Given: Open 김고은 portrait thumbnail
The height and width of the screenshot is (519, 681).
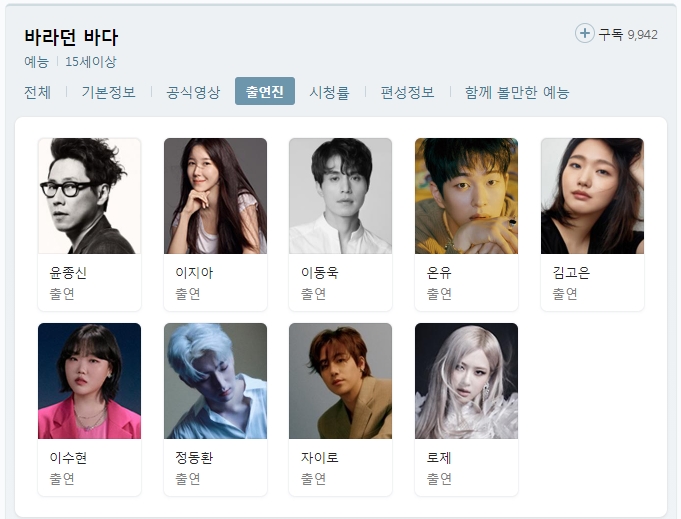Looking at the screenshot, I should 592,196.
